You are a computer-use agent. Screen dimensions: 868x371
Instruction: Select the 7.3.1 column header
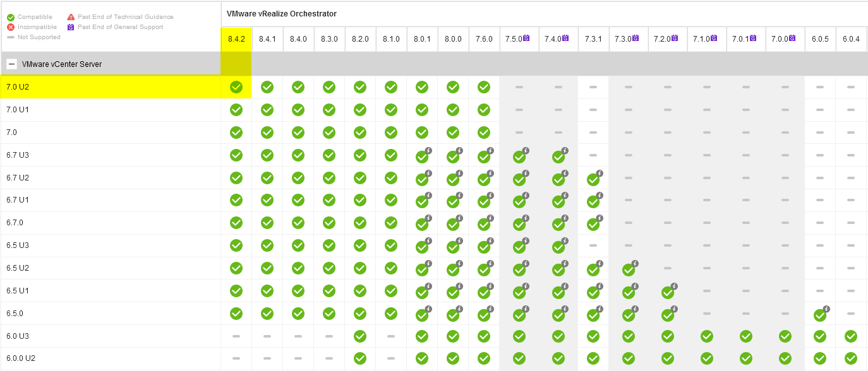593,39
